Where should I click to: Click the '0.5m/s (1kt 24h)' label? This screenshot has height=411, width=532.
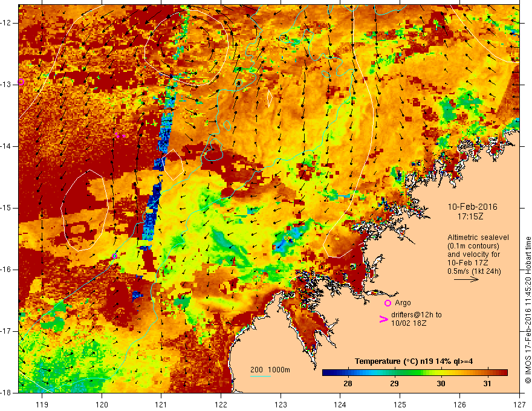(474, 271)
